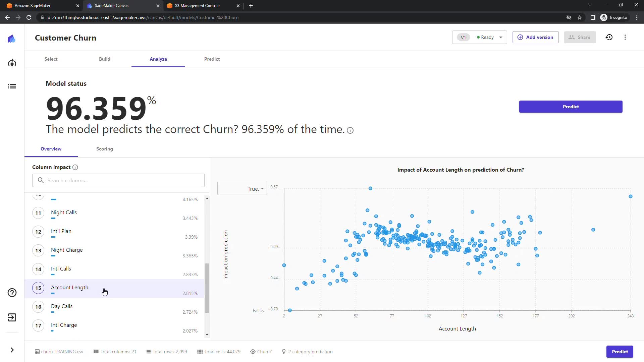Screen dimensions: 644x362
Task: Click the info icon beside Column impact
Action: click(75, 167)
